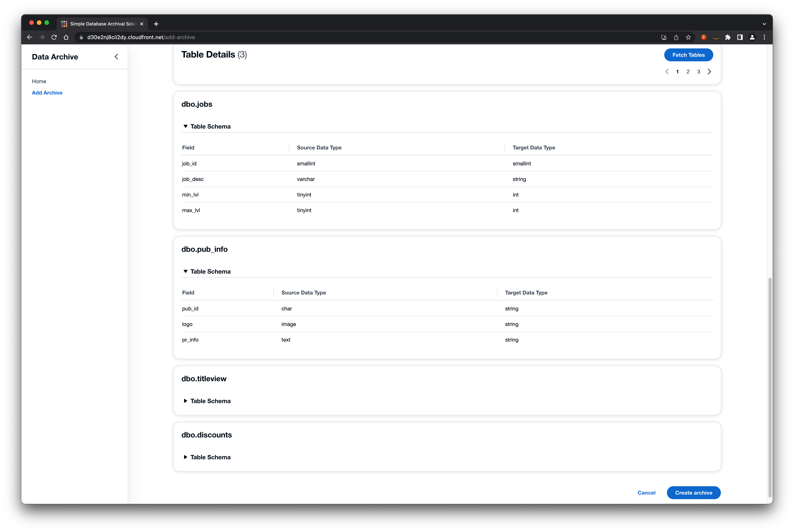Viewport: 794px width, 532px height.
Task: Open the Home navigation item
Action: tap(39, 81)
